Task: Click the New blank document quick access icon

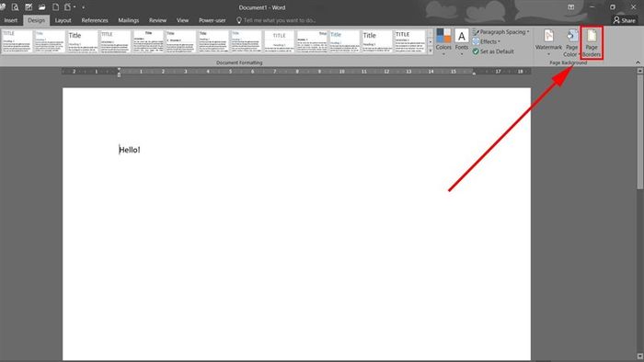Action: pyautogui.click(x=55, y=7)
